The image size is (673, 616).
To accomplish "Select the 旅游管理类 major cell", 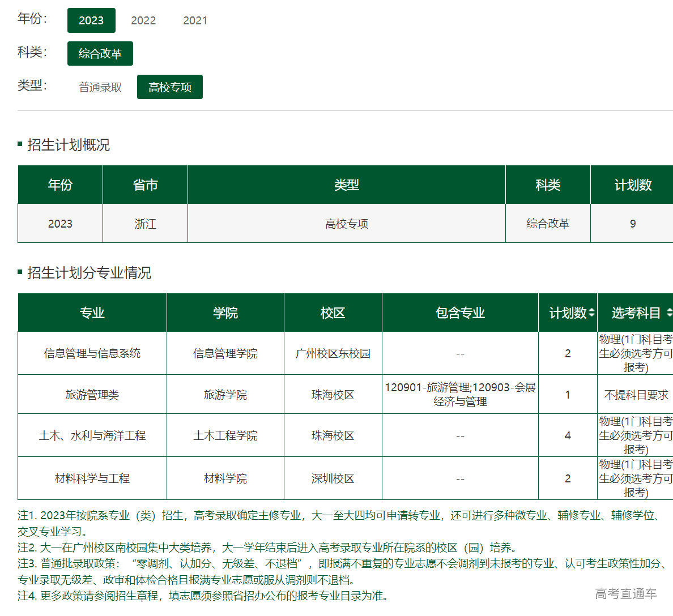I will click(x=92, y=395).
